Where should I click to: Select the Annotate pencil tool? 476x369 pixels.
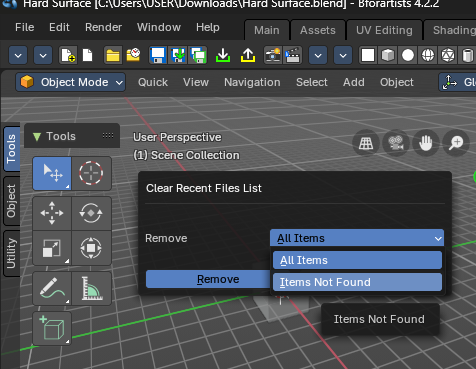click(52, 288)
